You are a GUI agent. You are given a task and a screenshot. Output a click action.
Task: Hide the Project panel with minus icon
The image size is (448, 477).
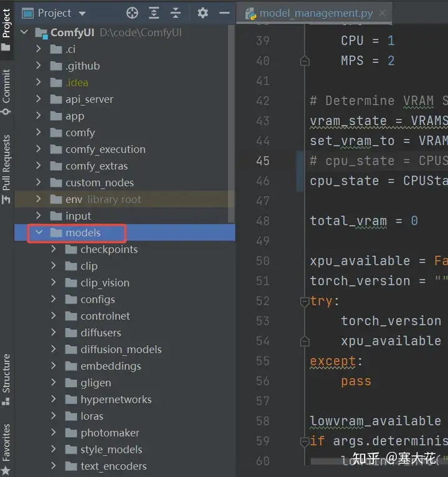(x=224, y=13)
